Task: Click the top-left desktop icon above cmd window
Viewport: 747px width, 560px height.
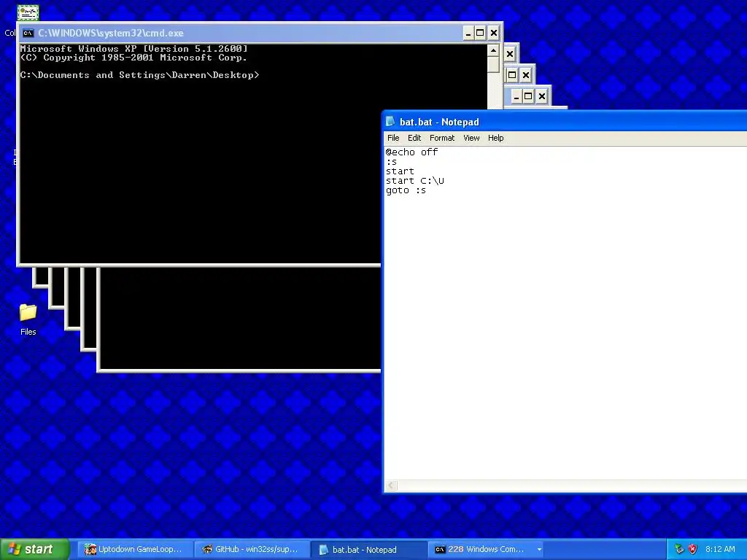Action: coord(28,12)
